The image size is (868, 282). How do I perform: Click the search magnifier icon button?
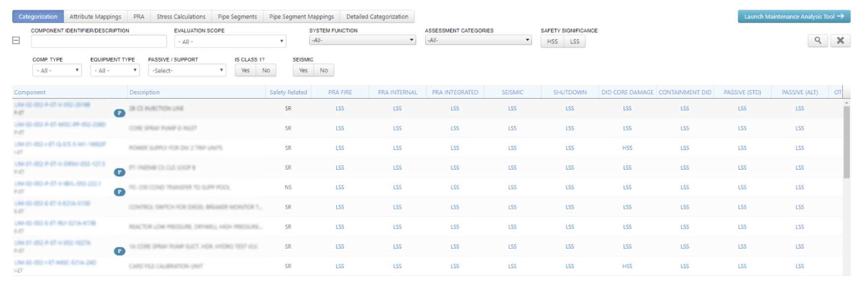point(817,40)
